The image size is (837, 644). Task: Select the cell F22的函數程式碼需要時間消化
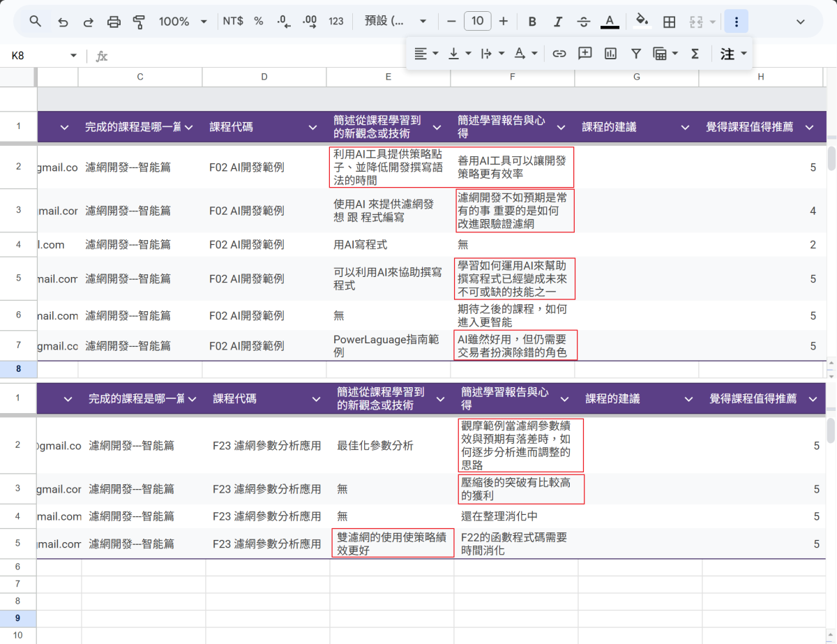point(516,544)
